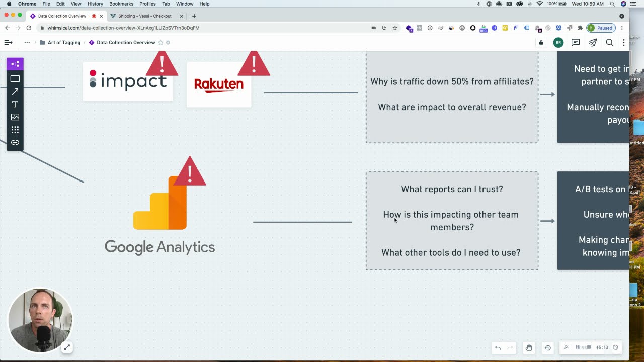Open the History menu

(95, 4)
